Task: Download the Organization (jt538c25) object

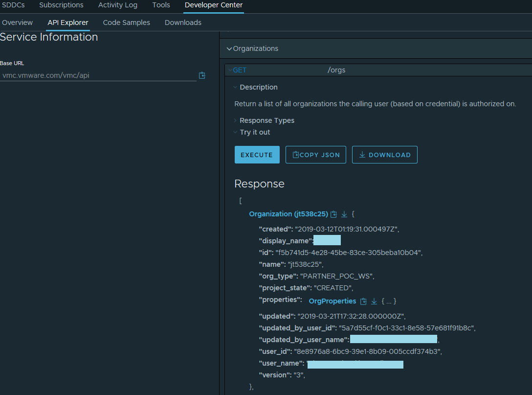Action: [x=344, y=214]
